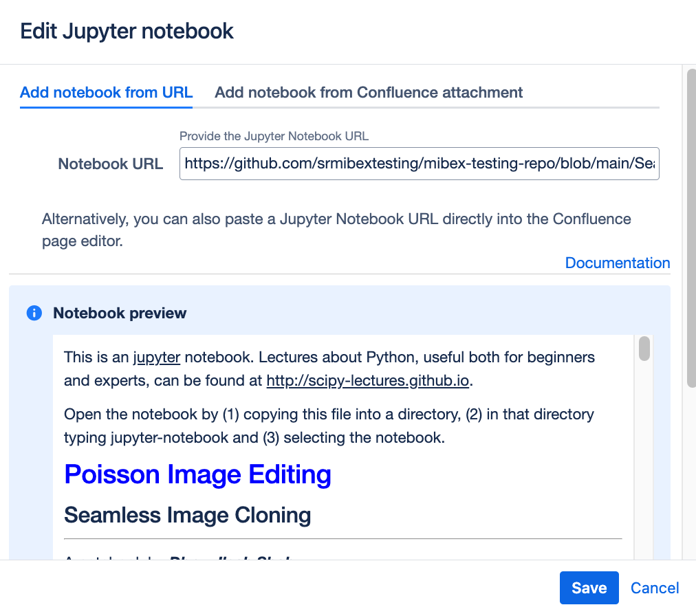Screen dimensions: 696x616
Task: Grab the notebook preview scrollbar thumb
Action: (x=644, y=349)
